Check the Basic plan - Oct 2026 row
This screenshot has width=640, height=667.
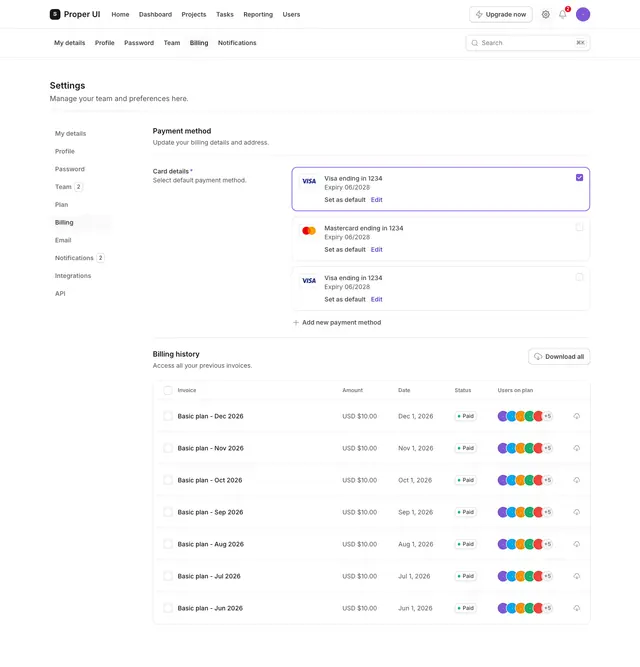tap(168, 480)
